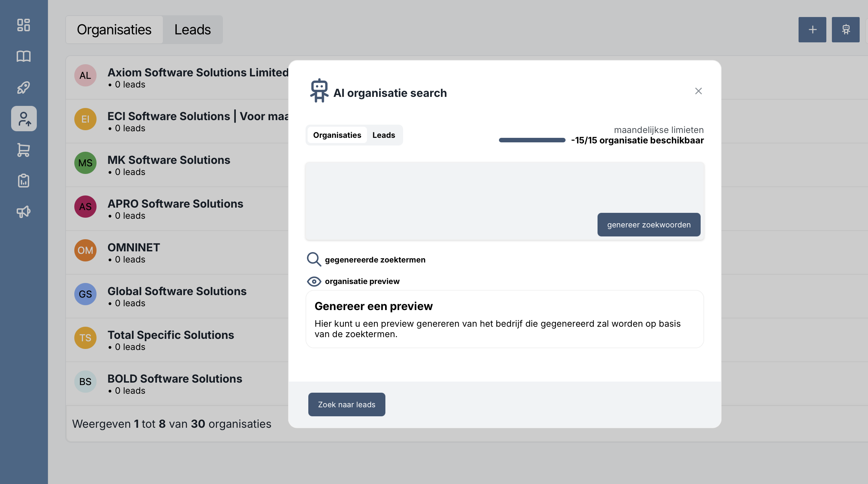Click the plus button to add an organization
The height and width of the screenshot is (484, 868).
point(812,30)
